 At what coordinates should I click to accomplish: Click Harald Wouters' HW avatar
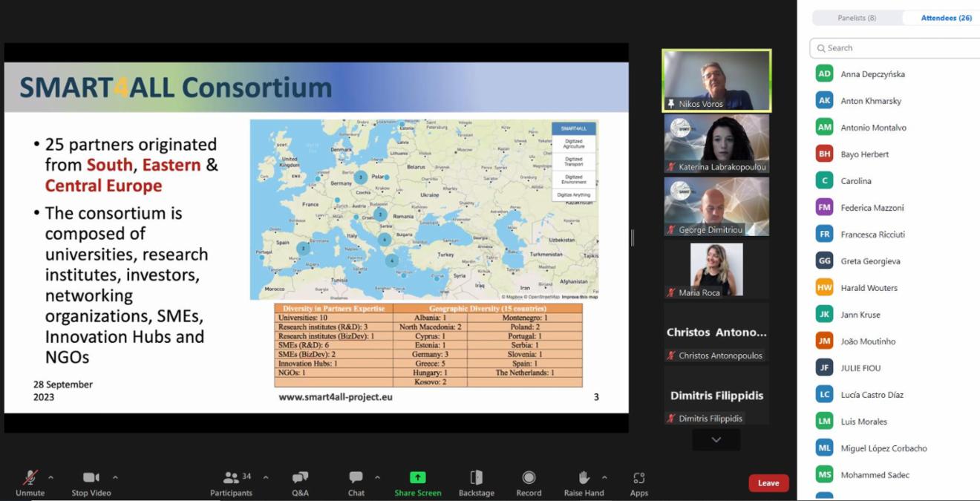[x=824, y=287]
